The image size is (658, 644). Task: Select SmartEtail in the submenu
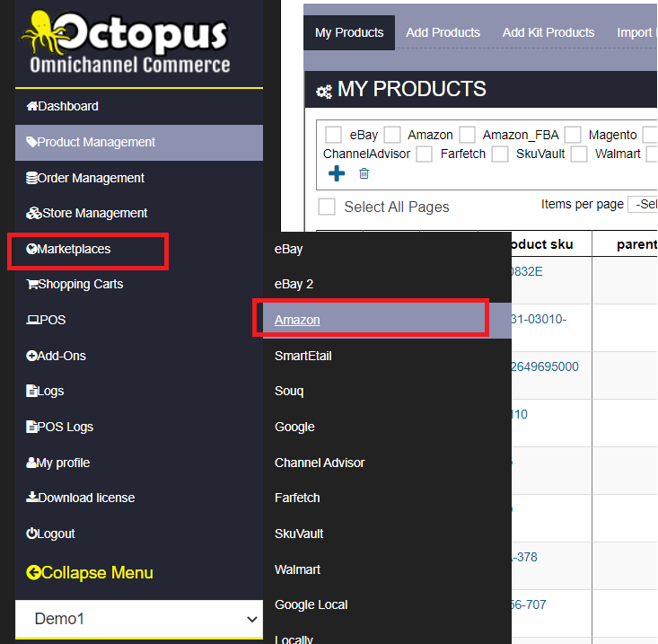click(x=303, y=356)
